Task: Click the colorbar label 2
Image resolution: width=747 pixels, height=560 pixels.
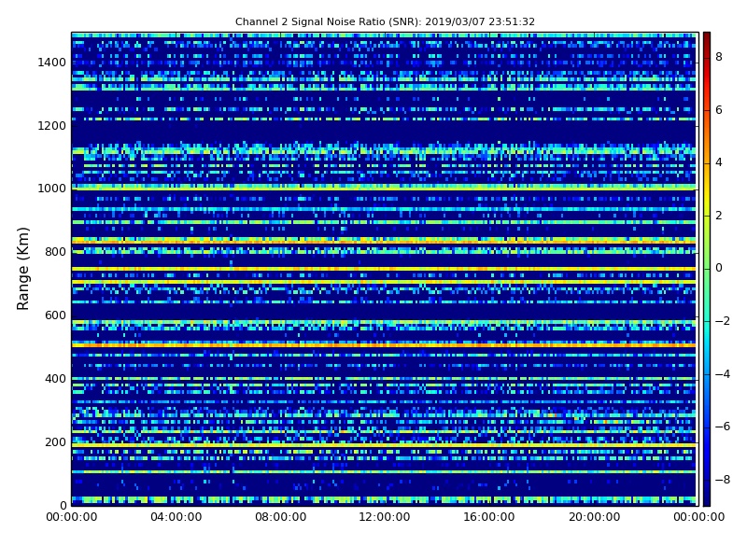Action: coord(719,216)
